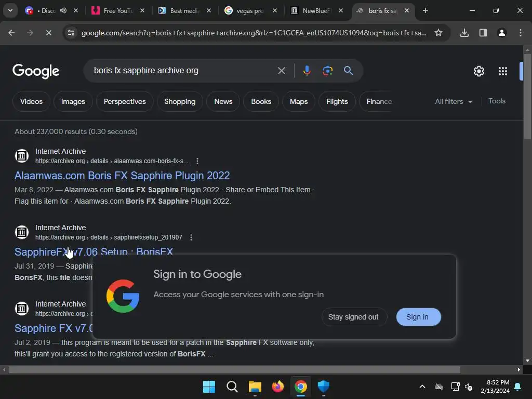Open Chrome profile icon
The image size is (532, 399).
[502, 33]
